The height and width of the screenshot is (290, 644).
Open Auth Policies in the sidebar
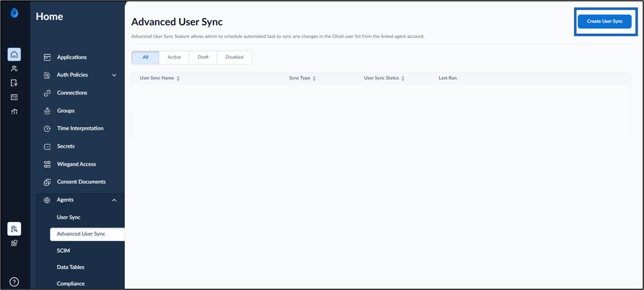click(72, 75)
